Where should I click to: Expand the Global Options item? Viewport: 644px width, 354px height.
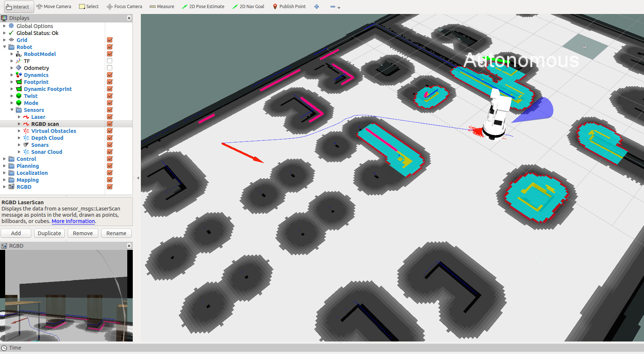click(4, 26)
